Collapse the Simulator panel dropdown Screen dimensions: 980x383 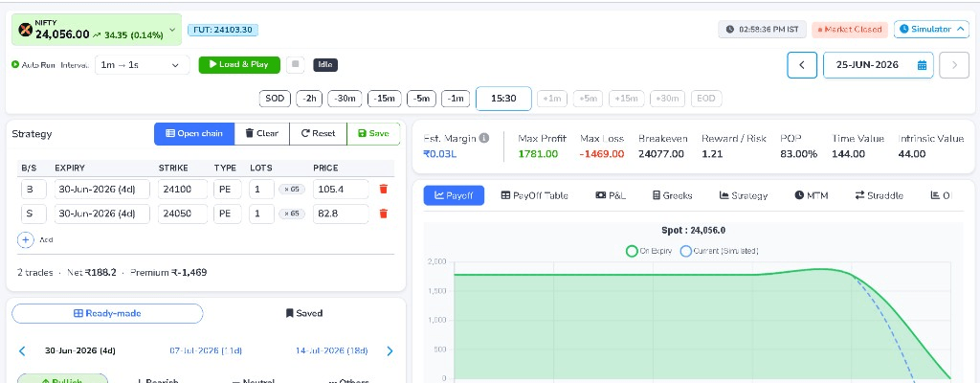pos(931,30)
